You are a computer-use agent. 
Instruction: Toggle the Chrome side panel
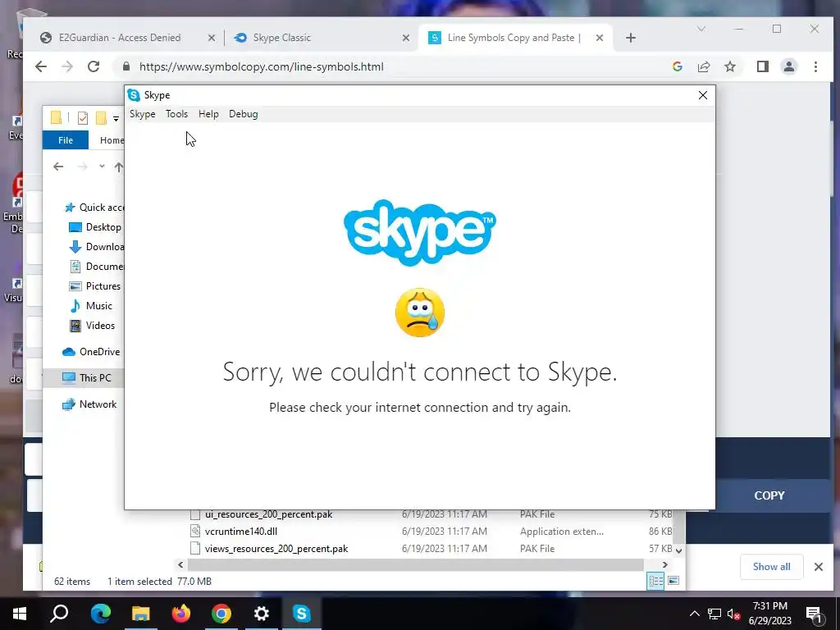coord(762,66)
